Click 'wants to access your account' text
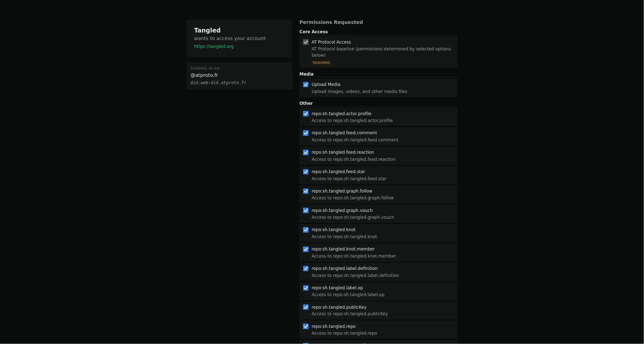Viewport: 644px width, 344px height. (x=230, y=38)
